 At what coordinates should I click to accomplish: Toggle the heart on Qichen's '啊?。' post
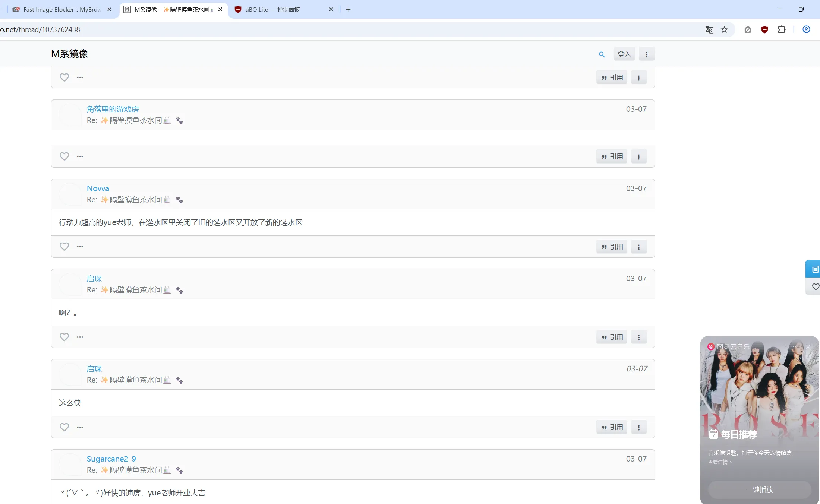click(x=64, y=337)
